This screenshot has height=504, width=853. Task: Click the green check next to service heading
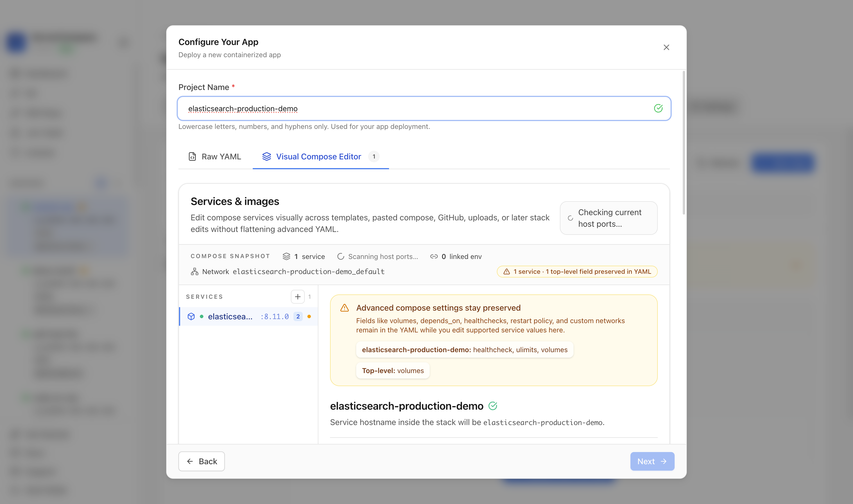pyautogui.click(x=492, y=406)
